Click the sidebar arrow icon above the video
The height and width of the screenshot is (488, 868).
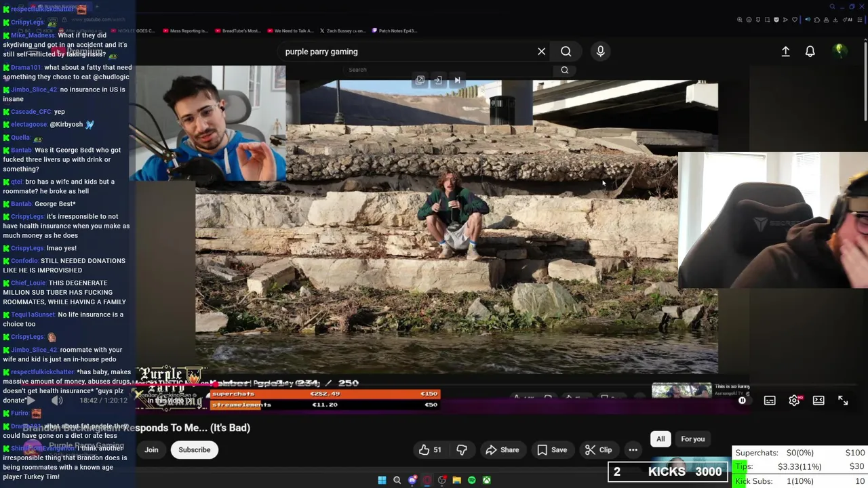click(x=438, y=81)
